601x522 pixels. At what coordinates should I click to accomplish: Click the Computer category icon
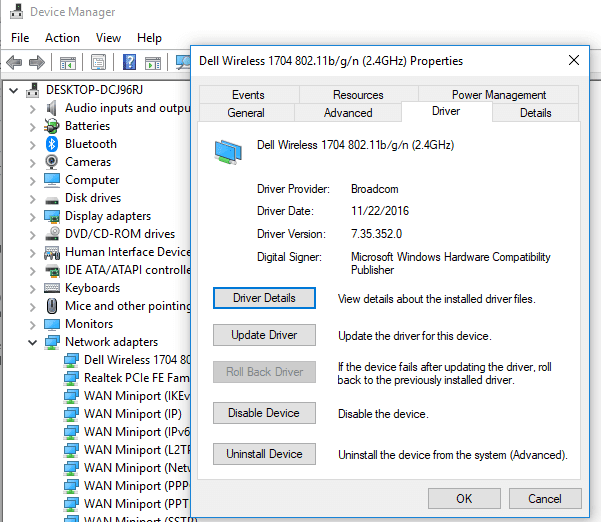pos(51,180)
